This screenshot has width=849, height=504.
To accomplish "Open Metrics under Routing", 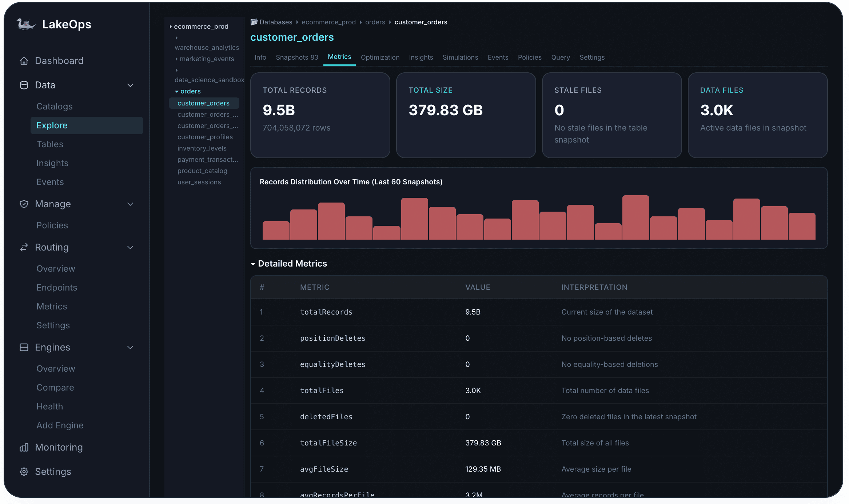I will [52, 307].
